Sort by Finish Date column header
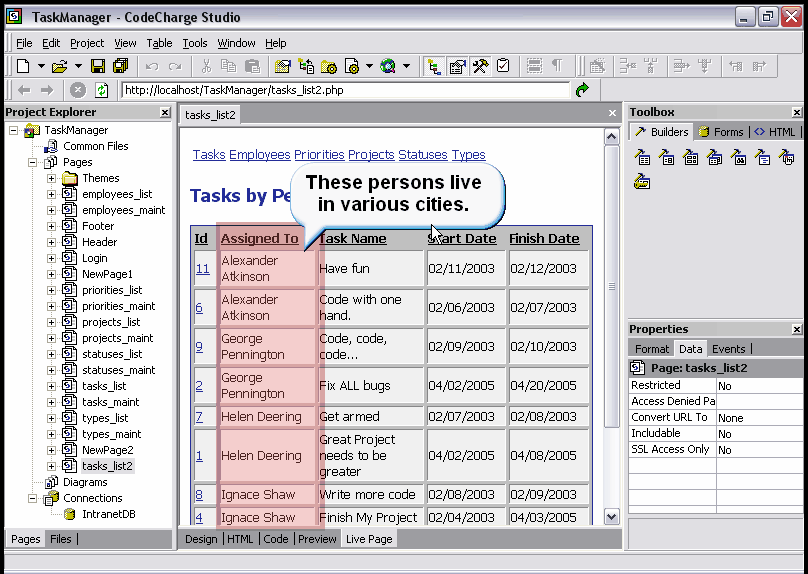The image size is (808, 574). pos(544,238)
